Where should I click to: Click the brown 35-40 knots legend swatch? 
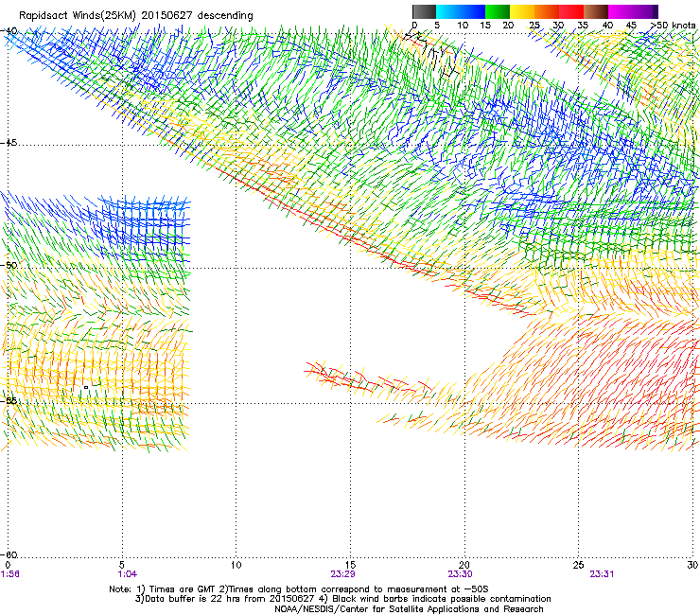pyautogui.click(x=596, y=11)
